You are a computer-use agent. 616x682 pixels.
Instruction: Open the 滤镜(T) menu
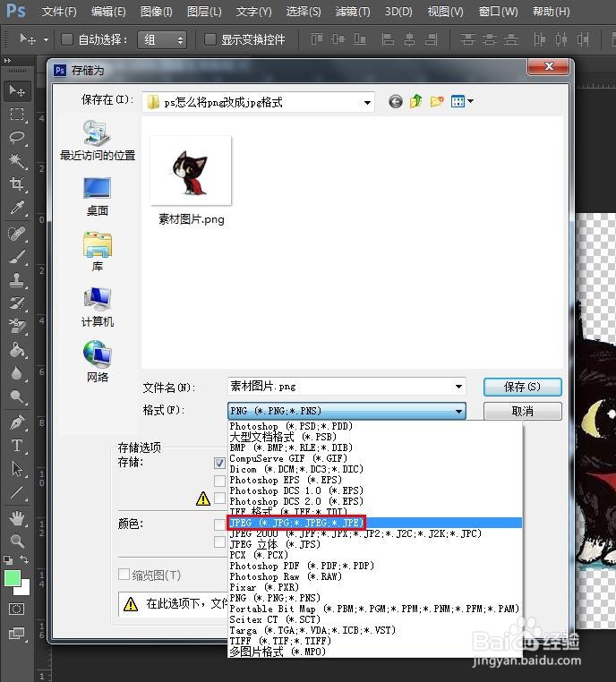(x=353, y=12)
